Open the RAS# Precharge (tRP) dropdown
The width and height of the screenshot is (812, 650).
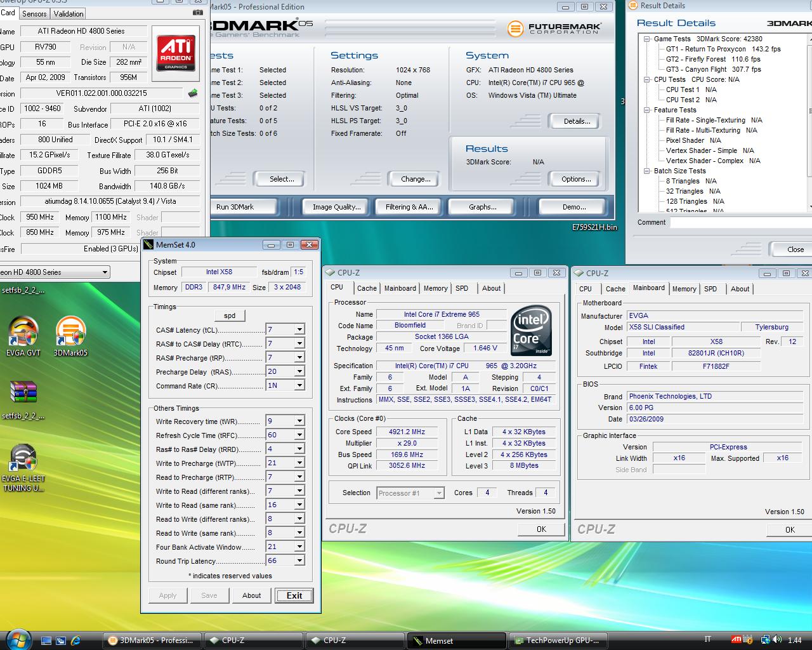tap(299, 357)
